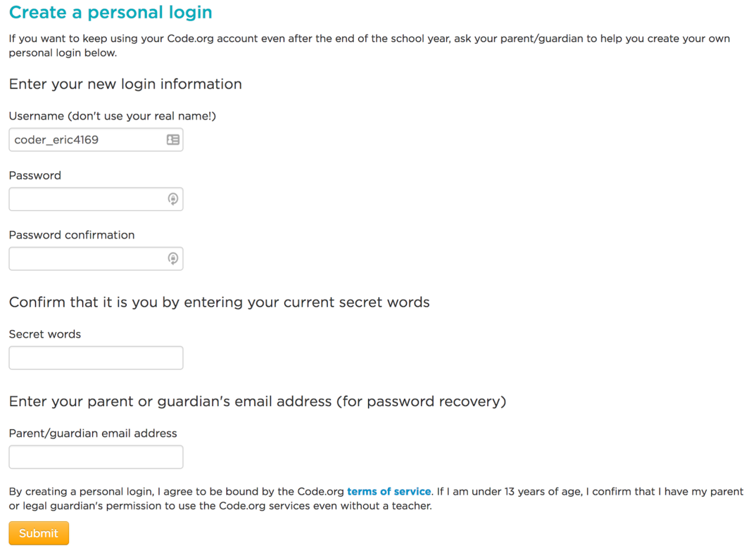
Task: Click the contact card autofill icon in Username field
Action: 172,140
